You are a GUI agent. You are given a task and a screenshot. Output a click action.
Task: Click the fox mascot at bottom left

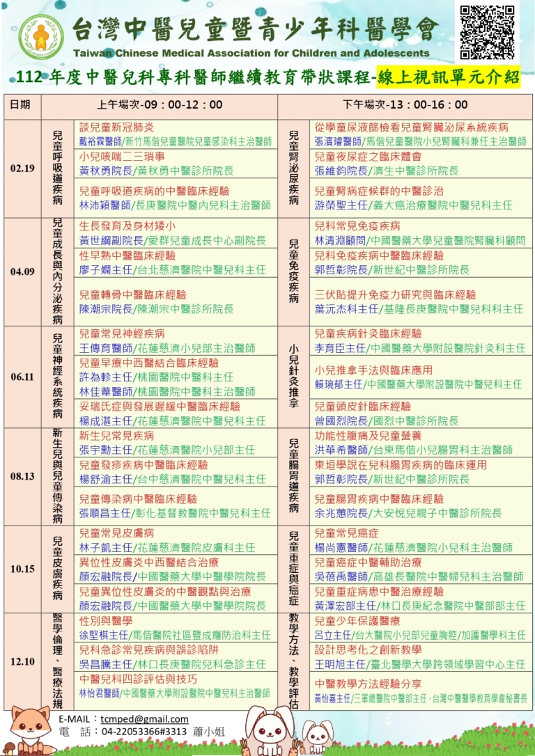pos(31,731)
